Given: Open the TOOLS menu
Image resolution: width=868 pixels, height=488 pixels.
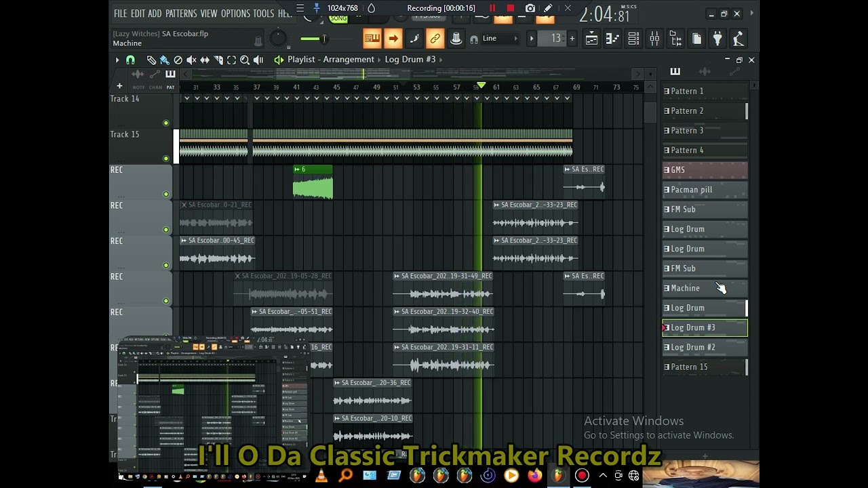Looking at the screenshot, I should point(264,14).
